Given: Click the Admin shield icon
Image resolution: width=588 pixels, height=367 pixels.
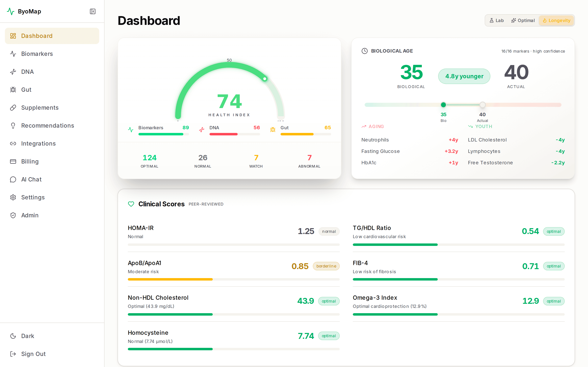Looking at the screenshot, I should pos(13,215).
